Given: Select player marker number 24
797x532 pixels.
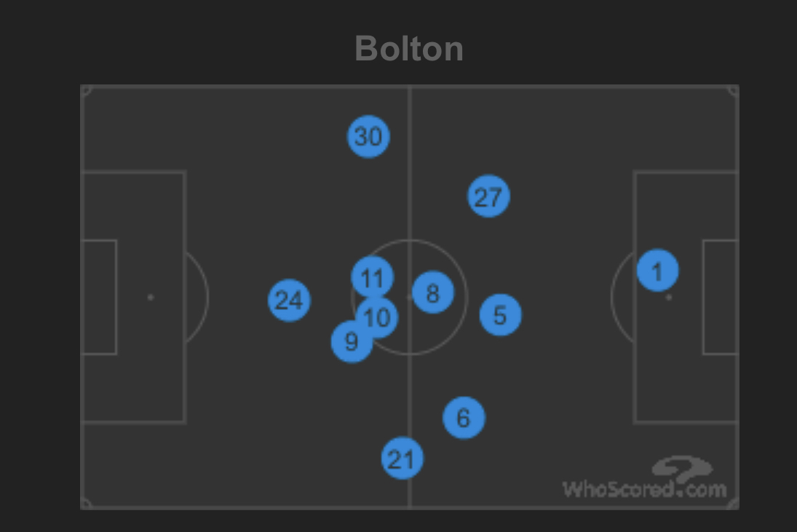Looking at the screenshot, I should (289, 301).
